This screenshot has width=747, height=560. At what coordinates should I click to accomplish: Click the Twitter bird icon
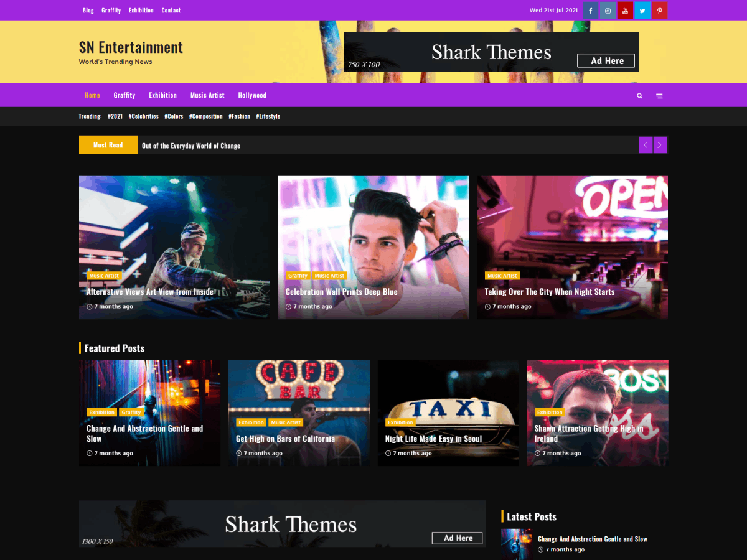click(x=642, y=10)
